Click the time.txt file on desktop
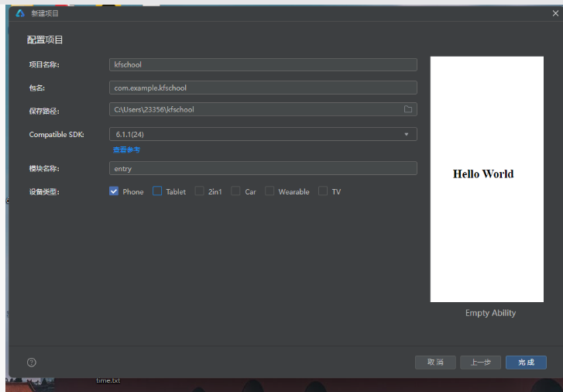The height and width of the screenshot is (392, 563). click(108, 380)
